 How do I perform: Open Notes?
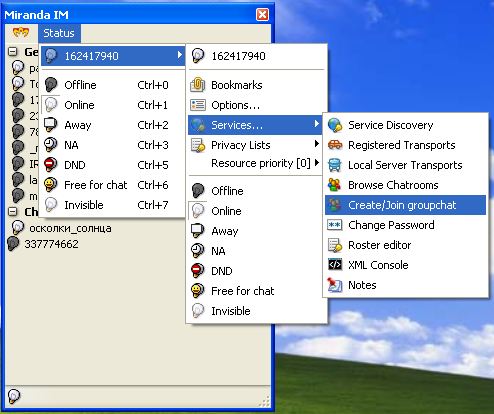pos(405,285)
